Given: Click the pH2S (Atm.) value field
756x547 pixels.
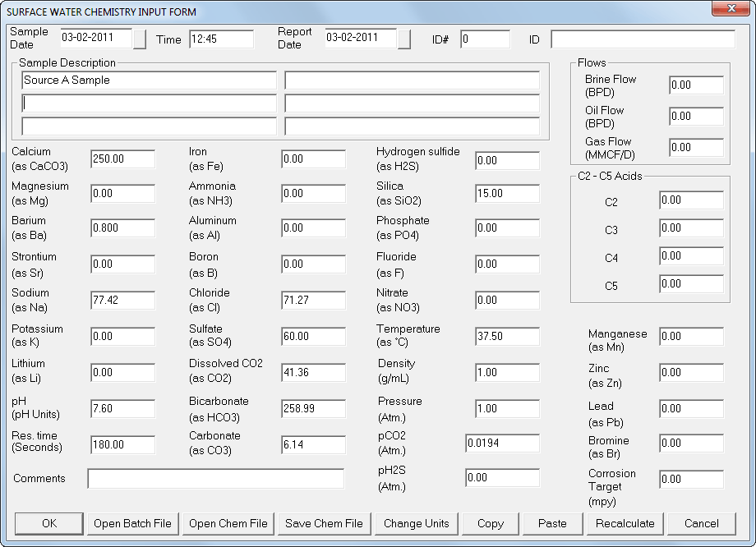Looking at the screenshot, I should click(x=502, y=478).
